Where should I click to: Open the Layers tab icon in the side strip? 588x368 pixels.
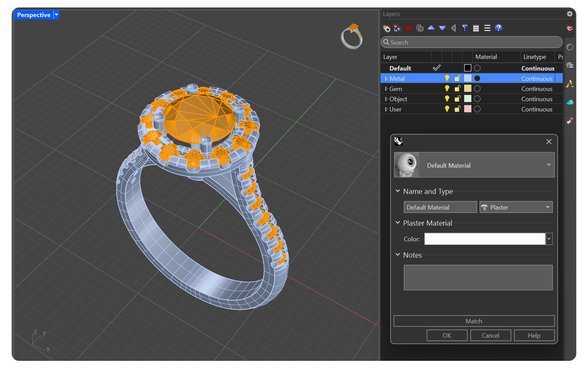(570, 28)
